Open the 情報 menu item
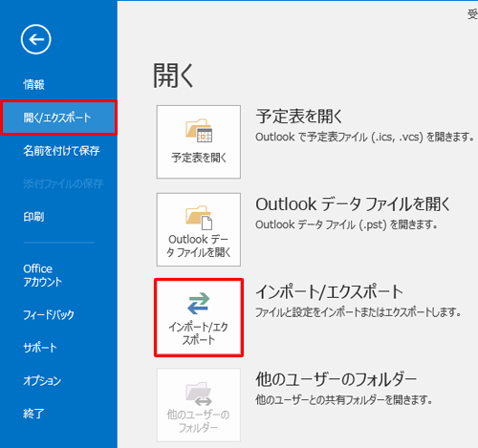478x448 pixels. (33, 85)
